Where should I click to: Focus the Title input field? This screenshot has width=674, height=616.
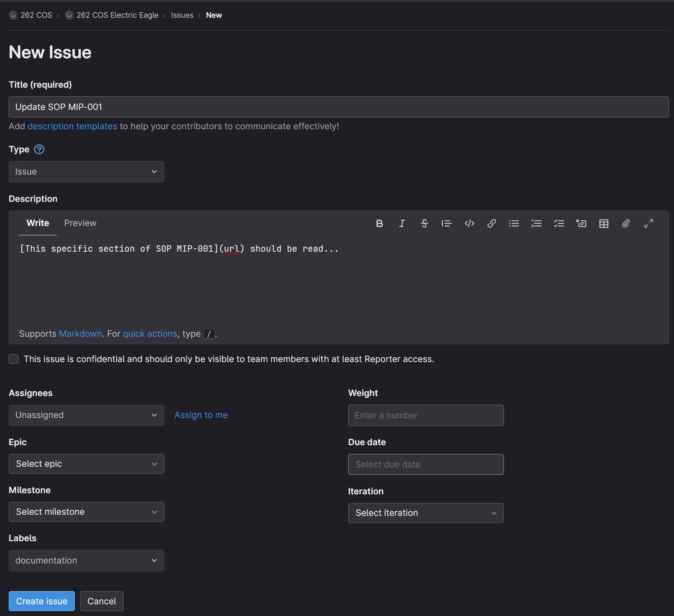point(339,107)
